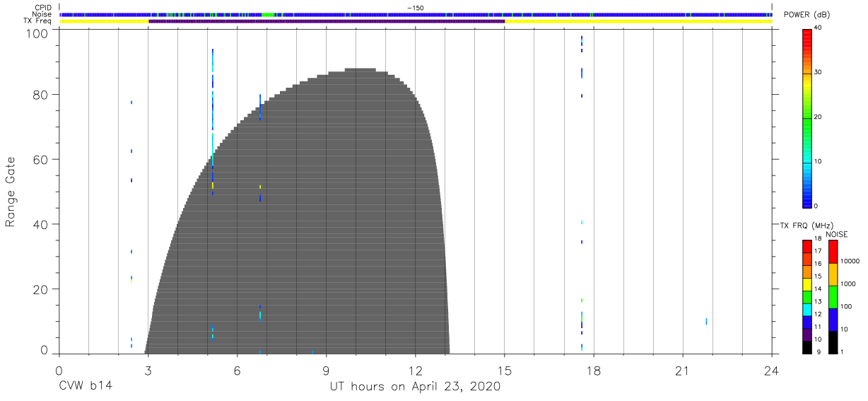
Task: Click hour label 24 on the UT axis
Action: point(772,372)
